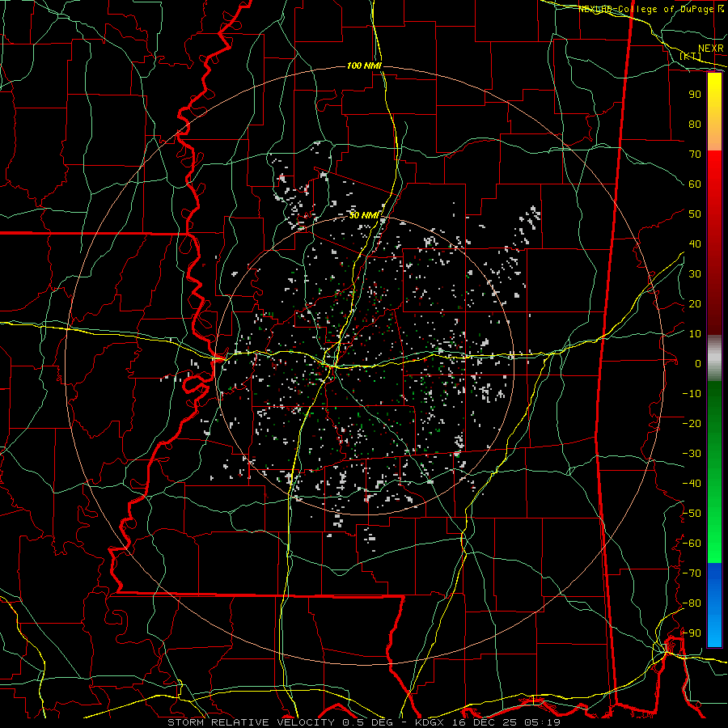Click the "(KT)" units label

(691, 56)
